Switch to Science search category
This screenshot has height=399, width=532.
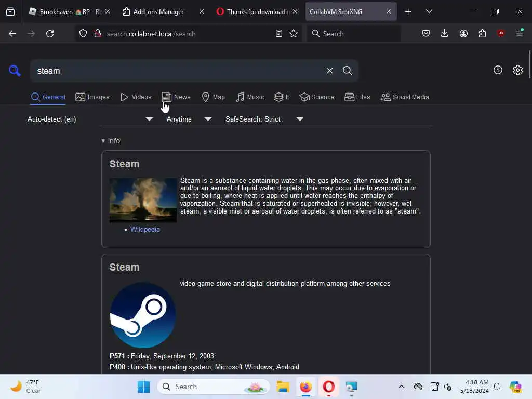316,97
